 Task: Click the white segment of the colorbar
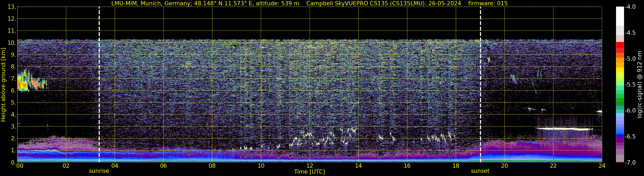620,16
